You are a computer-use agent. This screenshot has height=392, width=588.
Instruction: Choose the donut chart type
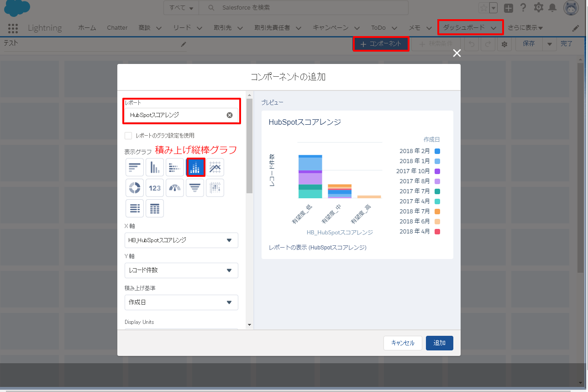point(135,188)
